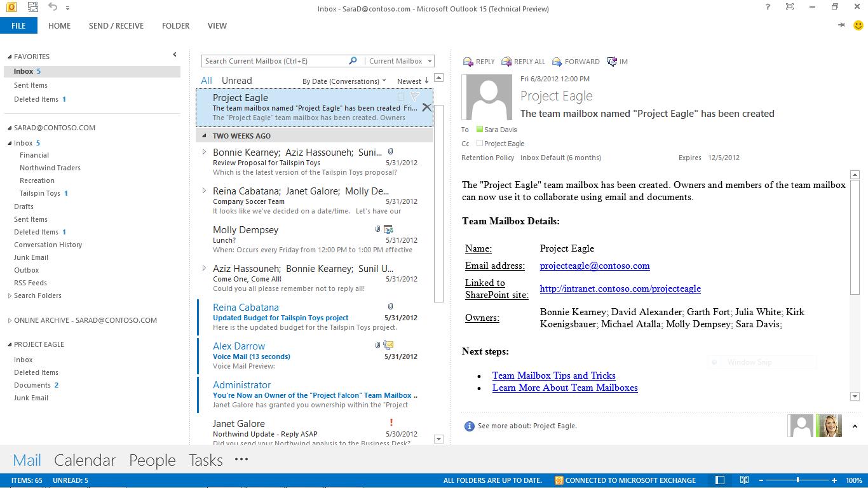Open the FILE tab
This screenshot has width=868, height=488.
pyautogui.click(x=18, y=25)
